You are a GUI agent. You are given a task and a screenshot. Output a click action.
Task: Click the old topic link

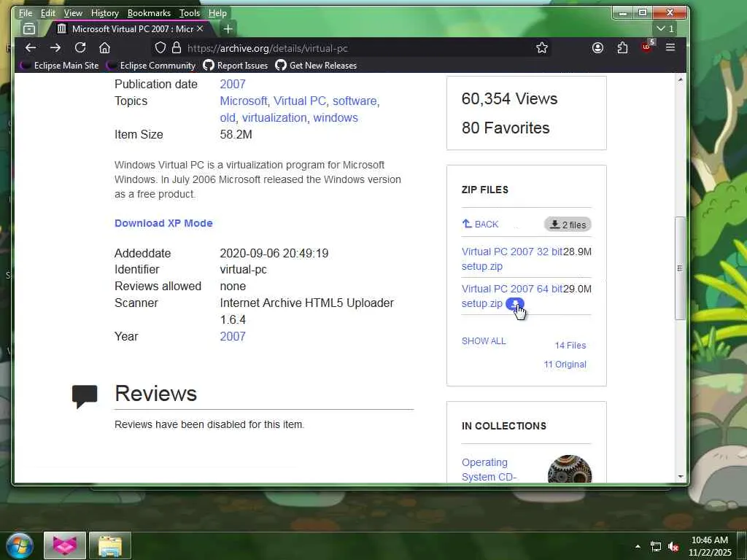pos(228,117)
